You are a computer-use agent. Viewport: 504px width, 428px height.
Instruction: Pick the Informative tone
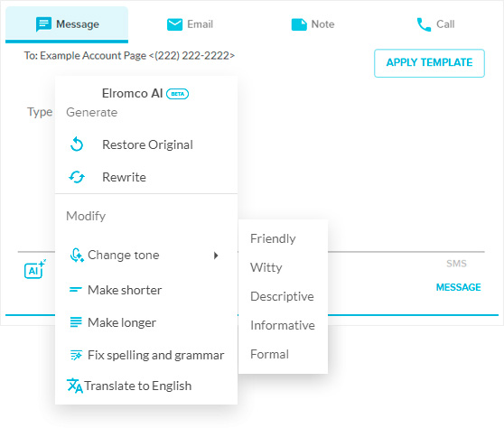click(x=283, y=325)
